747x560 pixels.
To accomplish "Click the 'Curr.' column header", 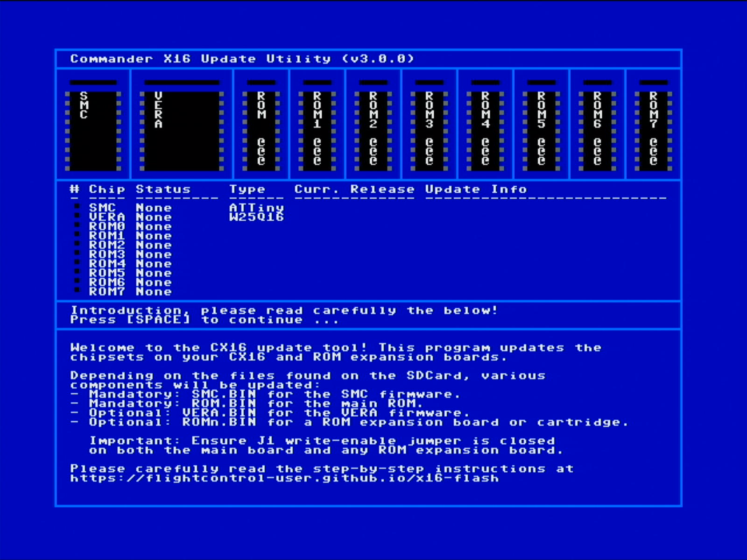I will [317, 189].
